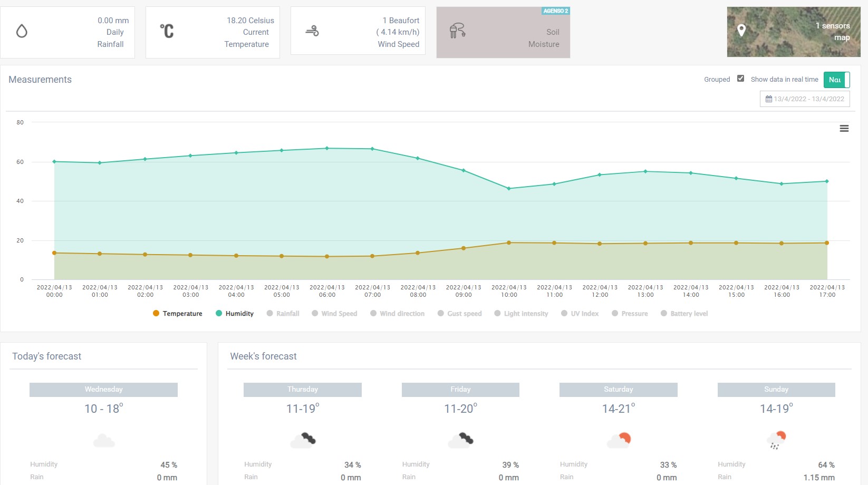Click Thursday's cloudy weather icon

[x=303, y=439]
